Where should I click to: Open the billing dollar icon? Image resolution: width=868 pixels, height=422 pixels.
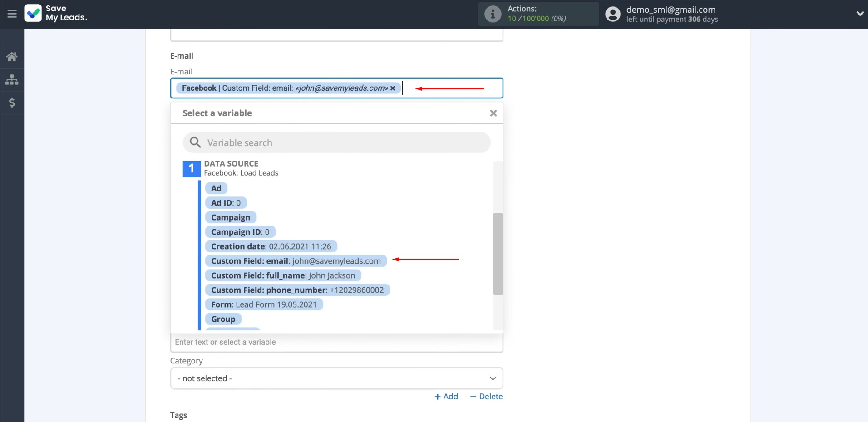tap(12, 103)
